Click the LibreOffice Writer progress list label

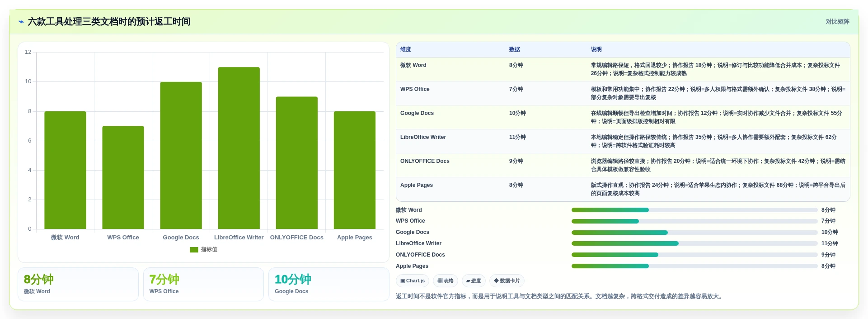pyautogui.click(x=418, y=243)
